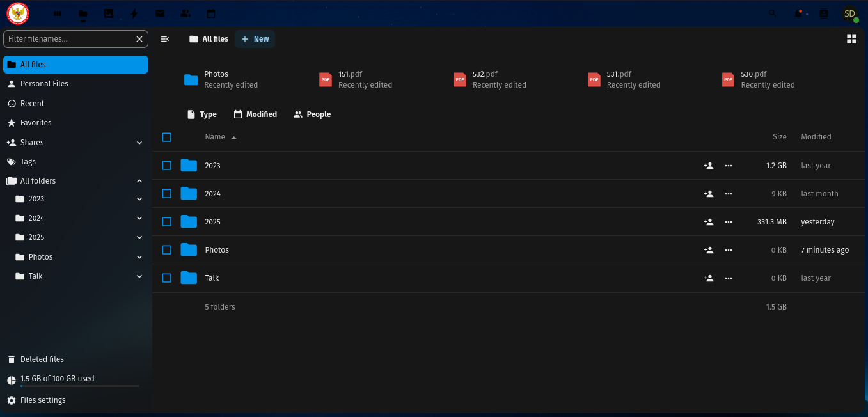
Task: Switch to grid view
Action: click(x=851, y=39)
